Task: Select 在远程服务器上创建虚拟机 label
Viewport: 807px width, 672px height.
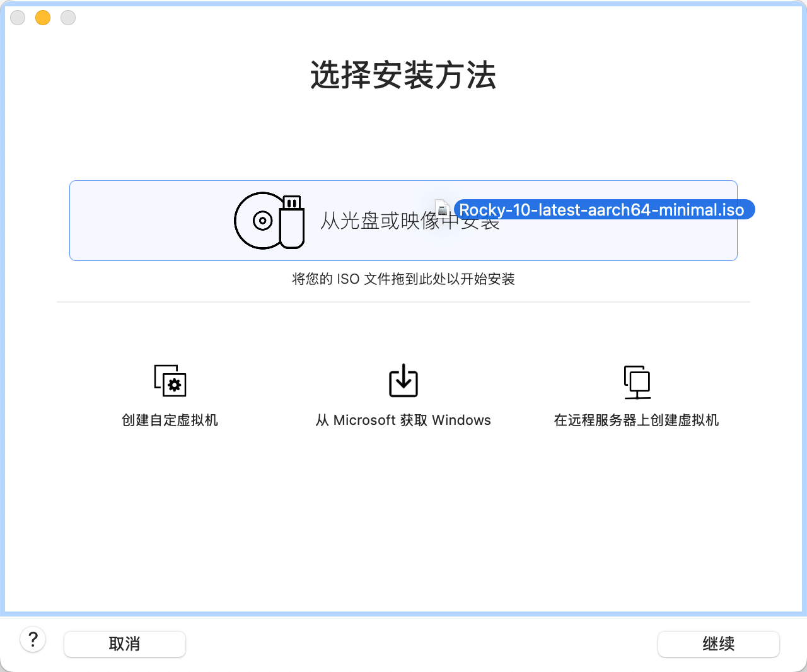Action: (x=637, y=420)
